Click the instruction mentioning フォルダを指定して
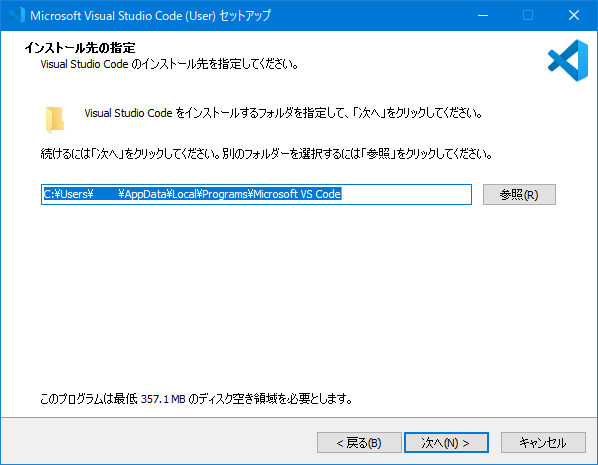Viewport: 598px width, 465px height. pyautogui.click(x=283, y=113)
